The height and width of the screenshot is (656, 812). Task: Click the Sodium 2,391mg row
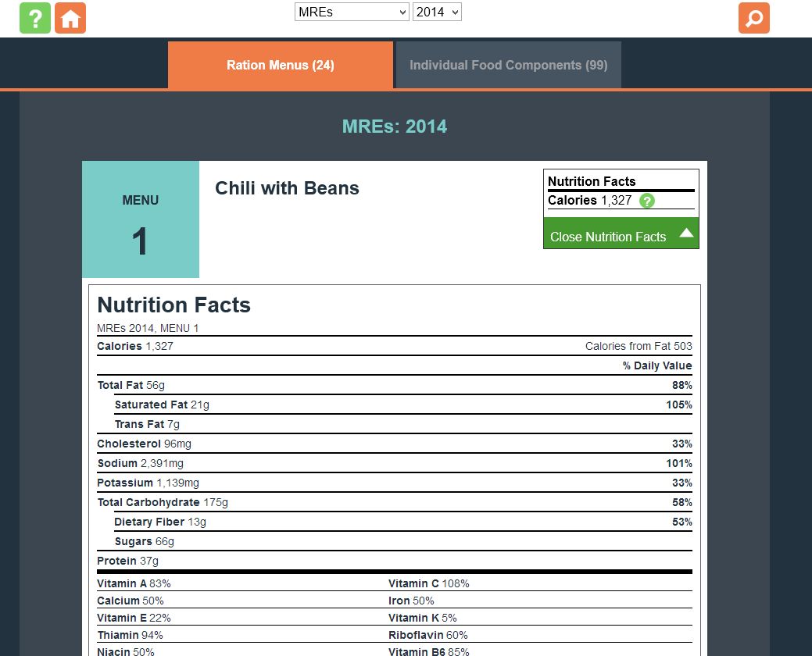(139, 463)
